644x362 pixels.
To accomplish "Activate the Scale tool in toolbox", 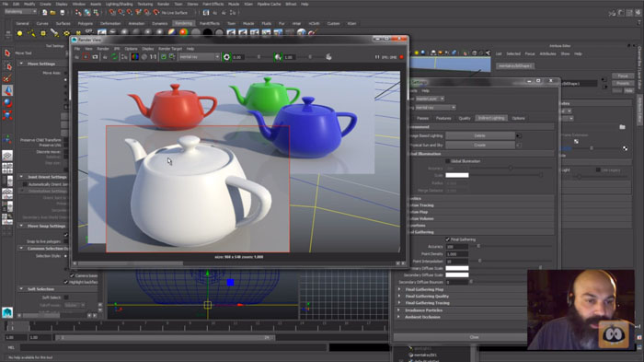I will 7,115.
